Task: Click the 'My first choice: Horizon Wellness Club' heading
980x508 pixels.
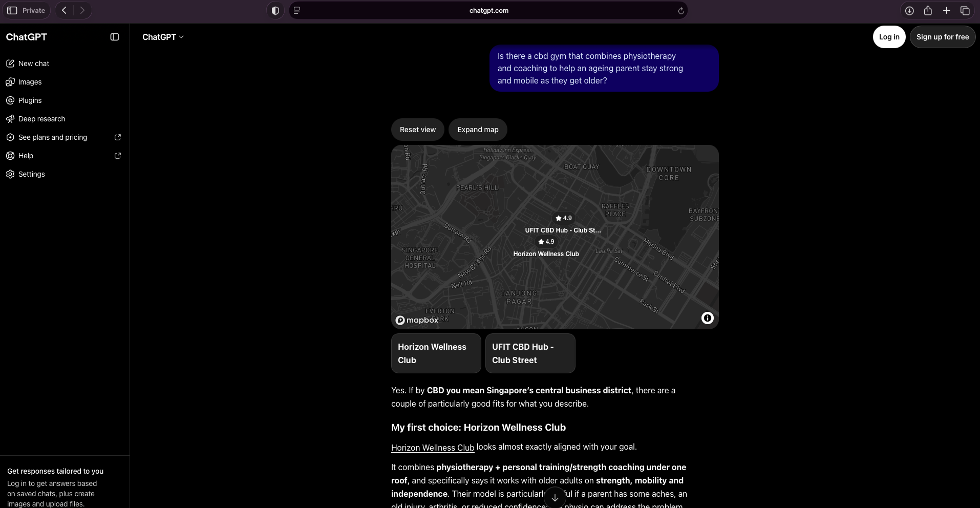Action: (478, 427)
